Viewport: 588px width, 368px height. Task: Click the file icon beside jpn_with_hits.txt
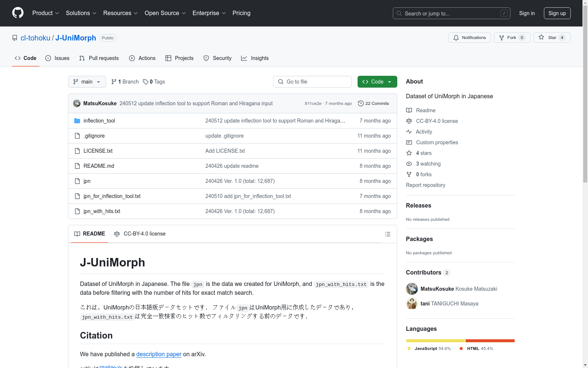[x=77, y=211]
